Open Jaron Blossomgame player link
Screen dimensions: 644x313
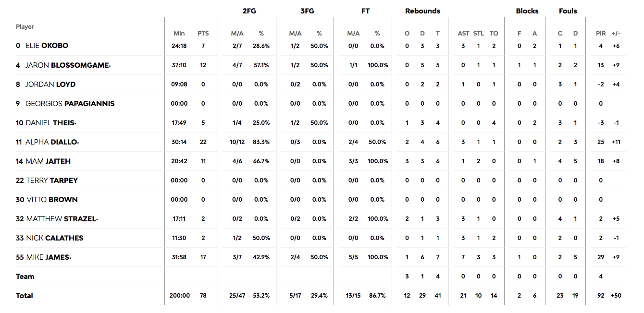(x=68, y=65)
